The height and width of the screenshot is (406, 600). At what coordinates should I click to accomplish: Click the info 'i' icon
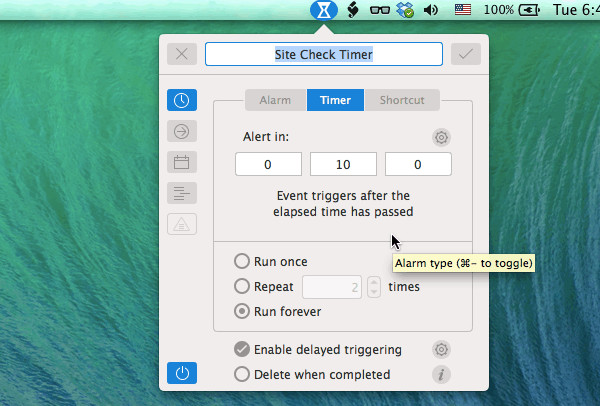[441, 374]
